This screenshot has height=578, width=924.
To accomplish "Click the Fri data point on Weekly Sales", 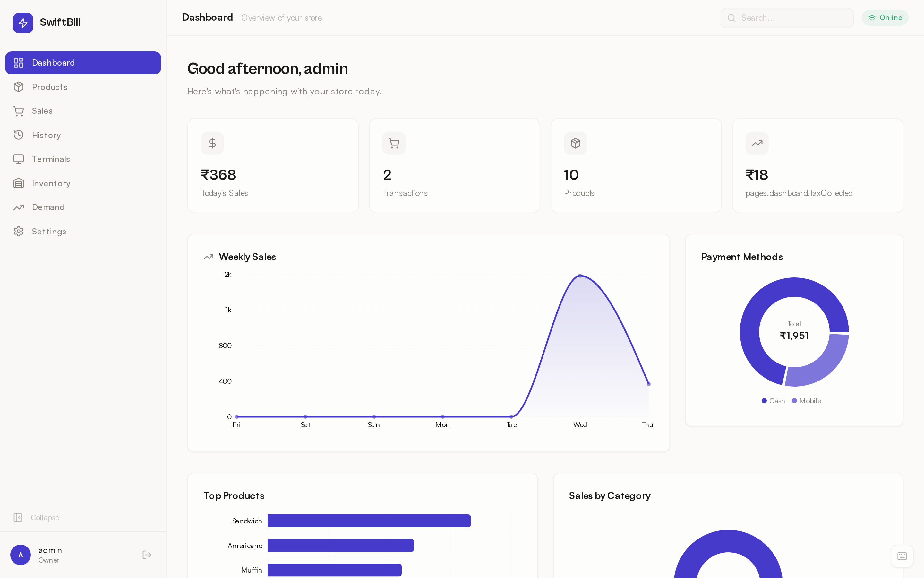I will click(x=237, y=417).
